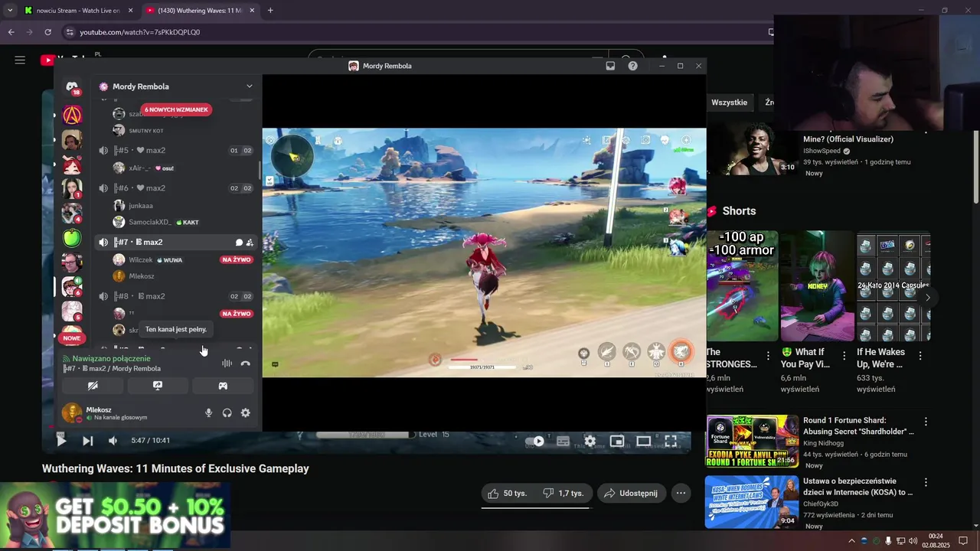Open YouTube hamburger guide menu
The height and width of the screenshot is (551, 980).
(20, 60)
